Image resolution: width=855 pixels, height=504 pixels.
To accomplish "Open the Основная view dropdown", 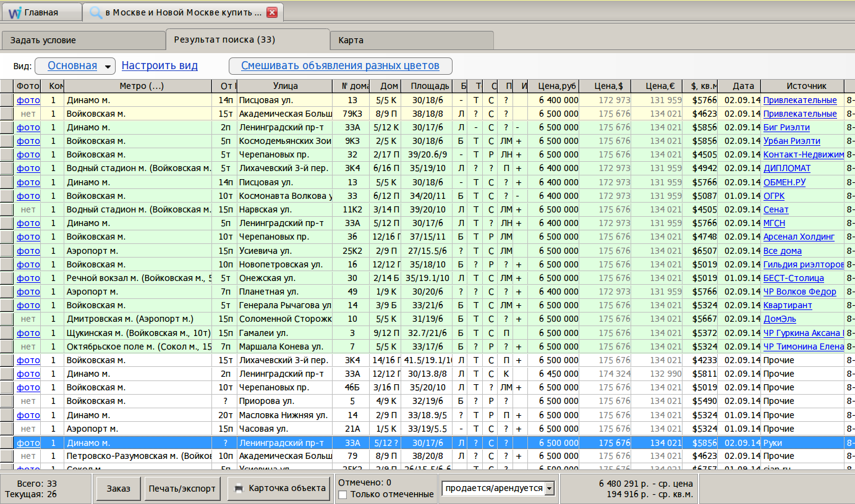I will click(x=75, y=66).
